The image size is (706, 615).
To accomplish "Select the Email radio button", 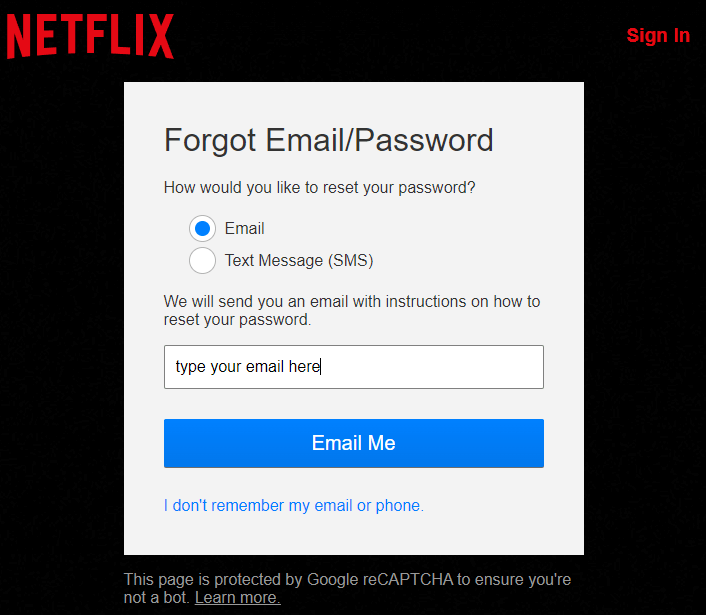I will click(202, 229).
